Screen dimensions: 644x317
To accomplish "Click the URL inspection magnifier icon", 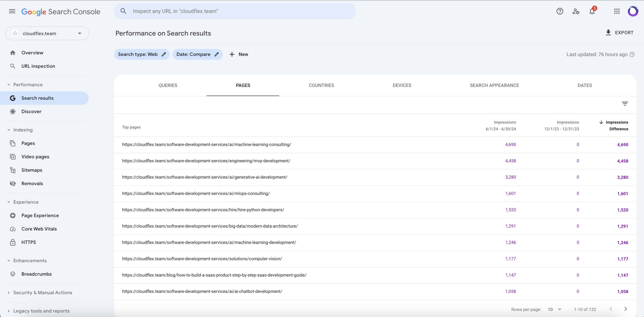I will pyautogui.click(x=13, y=66).
